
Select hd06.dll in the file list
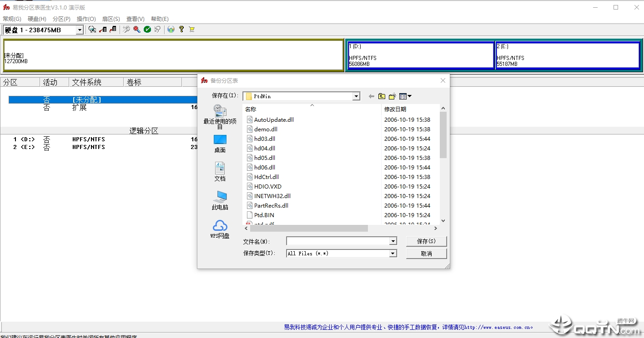pos(265,167)
